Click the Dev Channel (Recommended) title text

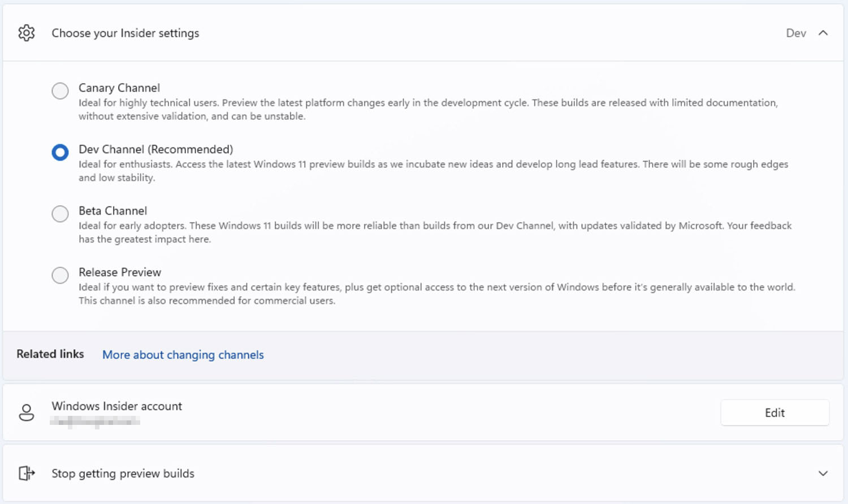(x=156, y=149)
